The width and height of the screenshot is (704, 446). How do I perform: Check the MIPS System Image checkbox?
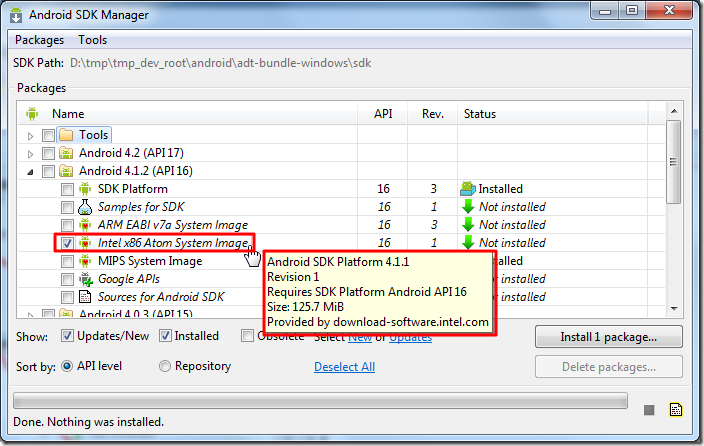pyautogui.click(x=67, y=261)
